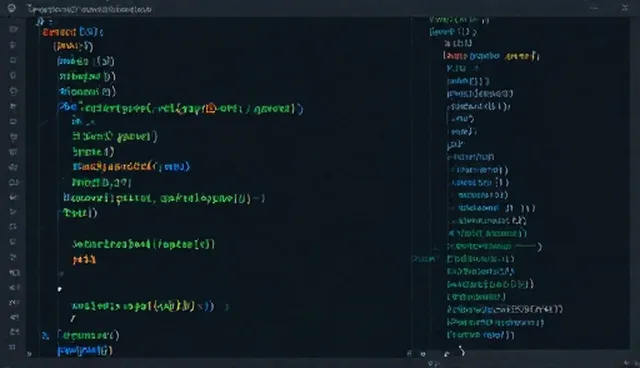Click the round app icon in title bar

click(x=11, y=8)
